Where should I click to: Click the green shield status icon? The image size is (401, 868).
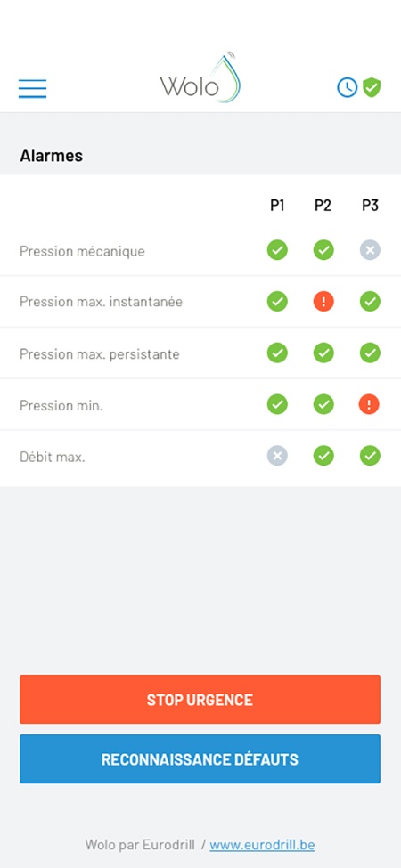click(x=372, y=87)
